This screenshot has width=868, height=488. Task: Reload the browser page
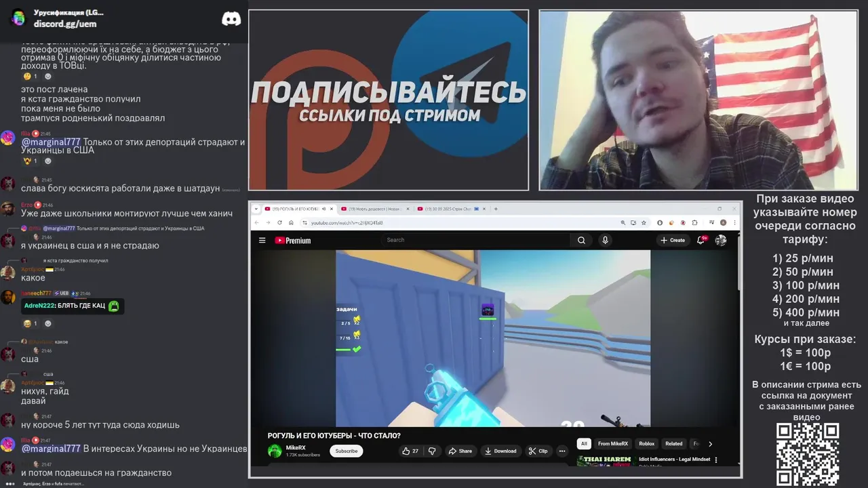tap(279, 222)
